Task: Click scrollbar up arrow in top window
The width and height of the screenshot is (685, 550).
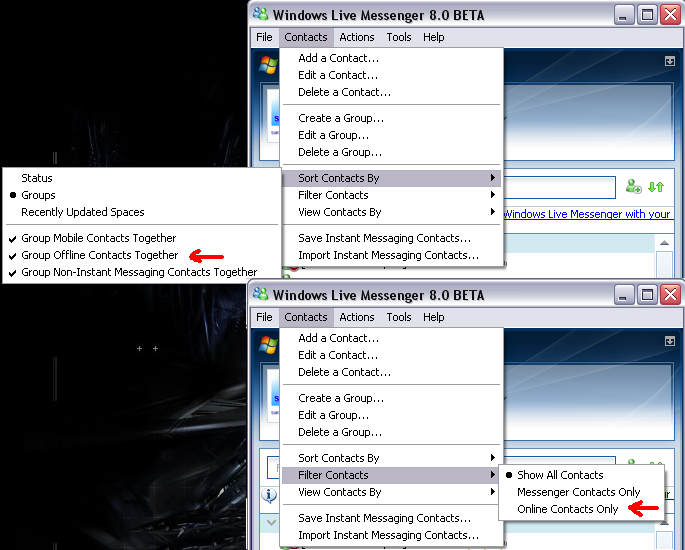Action: click(x=664, y=243)
